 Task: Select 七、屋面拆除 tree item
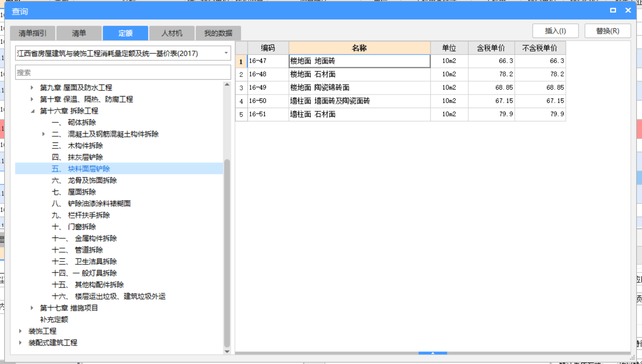point(74,192)
